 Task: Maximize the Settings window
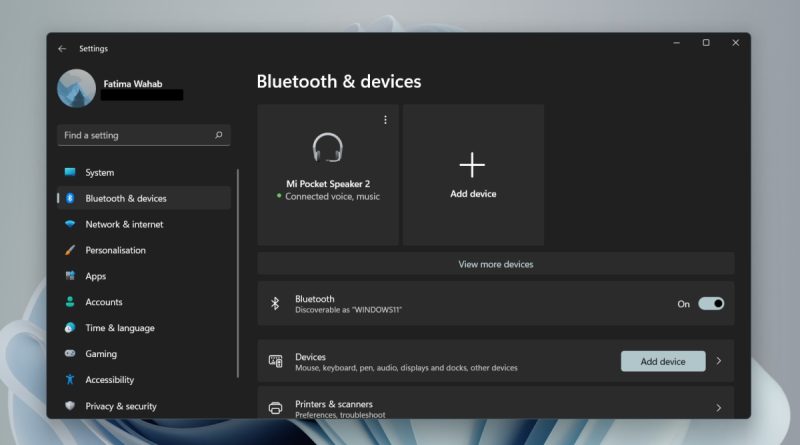tap(706, 43)
